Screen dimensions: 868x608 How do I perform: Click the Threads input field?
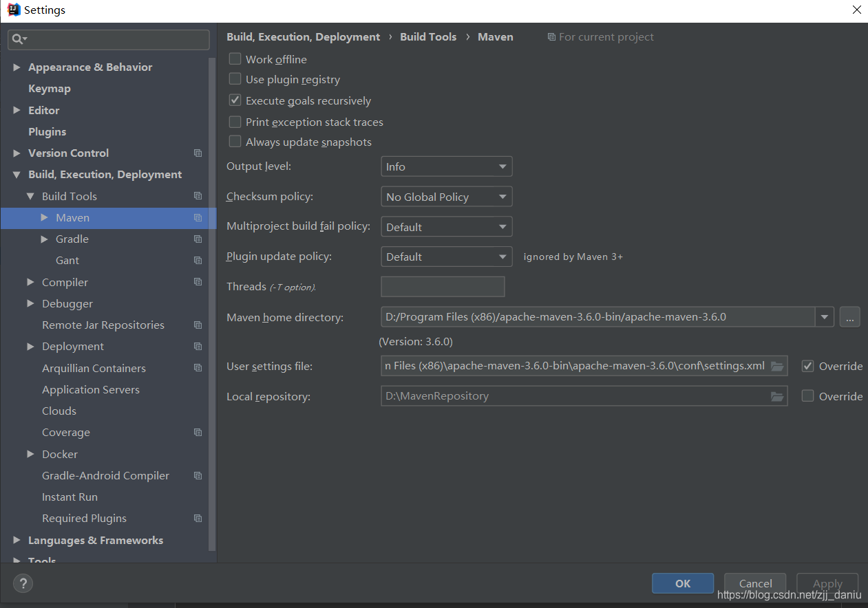[x=443, y=287]
